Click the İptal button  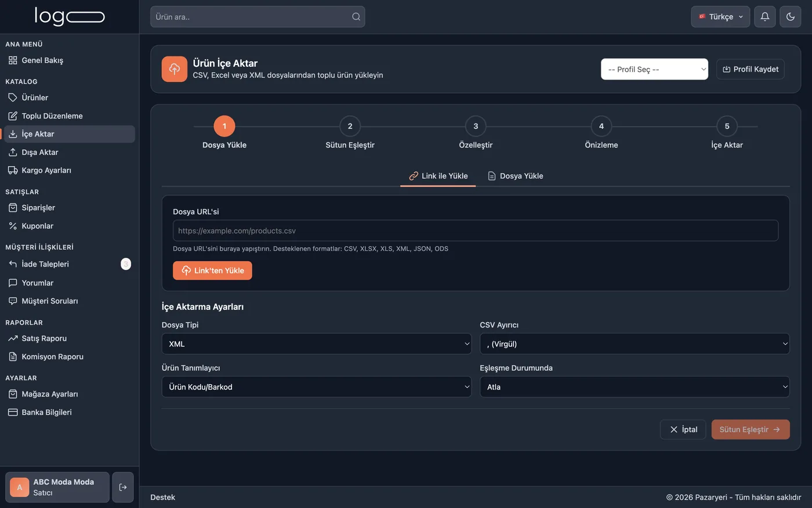[683, 430]
